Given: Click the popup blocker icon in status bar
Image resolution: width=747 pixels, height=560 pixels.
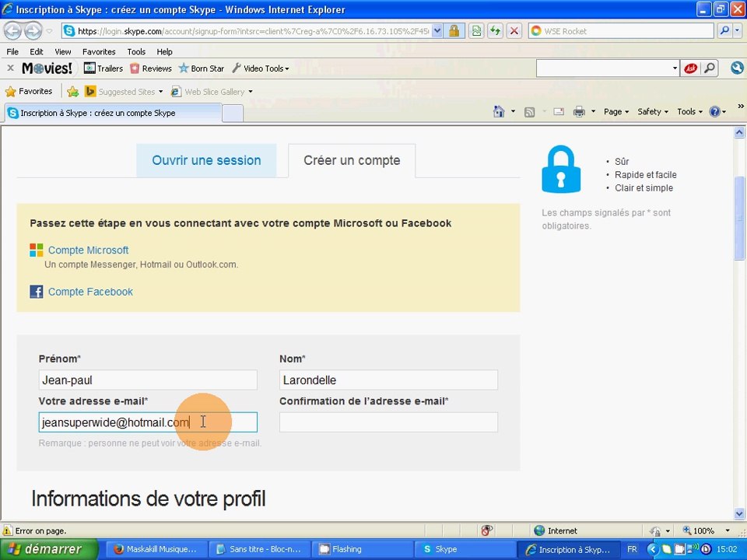Looking at the screenshot, I should pos(486,530).
